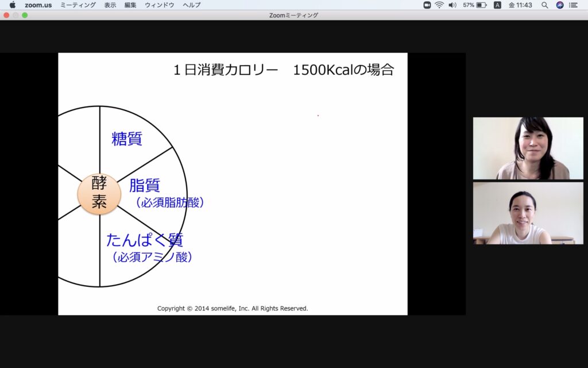Open the ミーティング menu
The width and height of the screenshot is (588, 368).
(78, 5)
